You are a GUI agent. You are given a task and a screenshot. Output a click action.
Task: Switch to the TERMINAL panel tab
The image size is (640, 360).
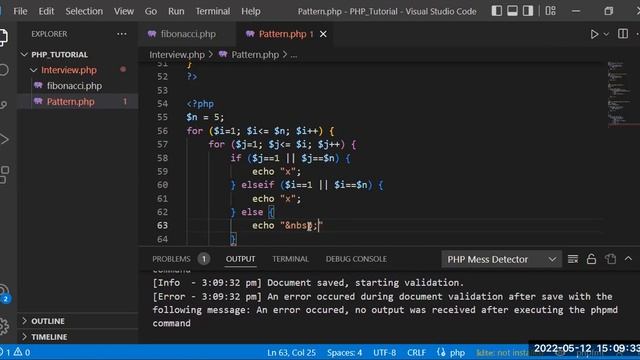tap(290, 259)
